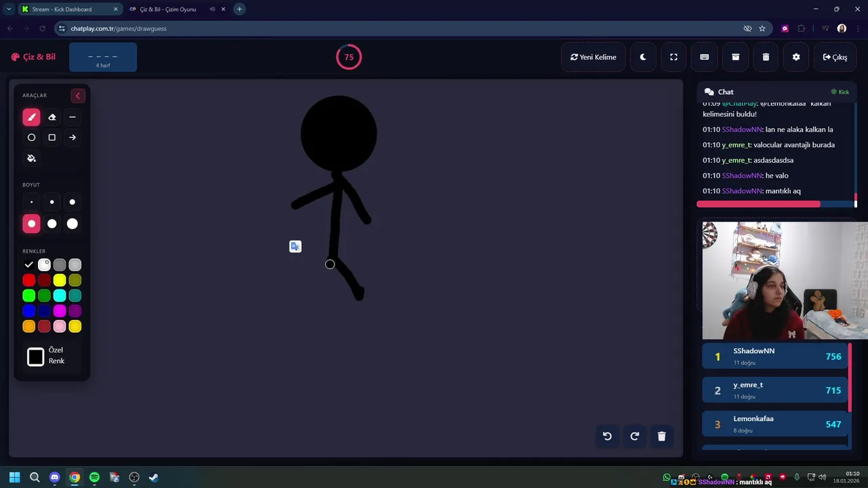This screenshot has height=488, width=868.
Task: Pick the orange color swatch
Action: coord(28,327)
